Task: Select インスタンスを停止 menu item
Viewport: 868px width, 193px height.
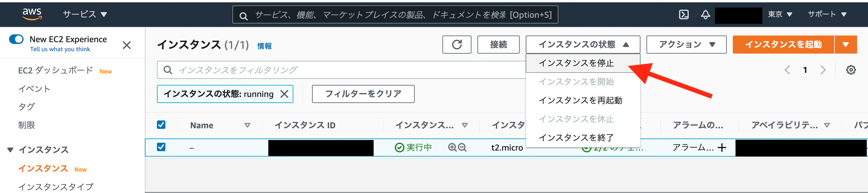Action: (x=582, y=63)
